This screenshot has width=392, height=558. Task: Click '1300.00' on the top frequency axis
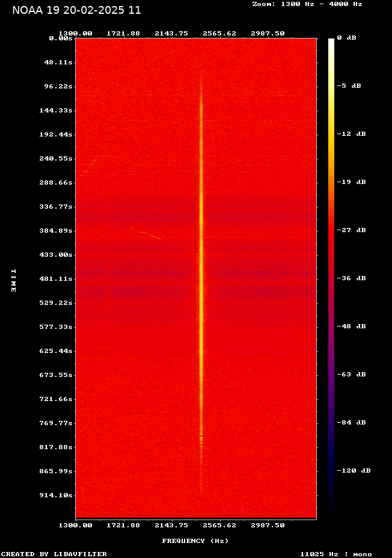tap(75, 34)
